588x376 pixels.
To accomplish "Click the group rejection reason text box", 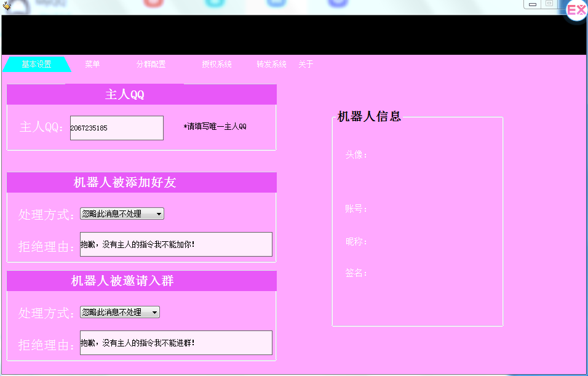I will pyautogui.click(x=176, y=343).
